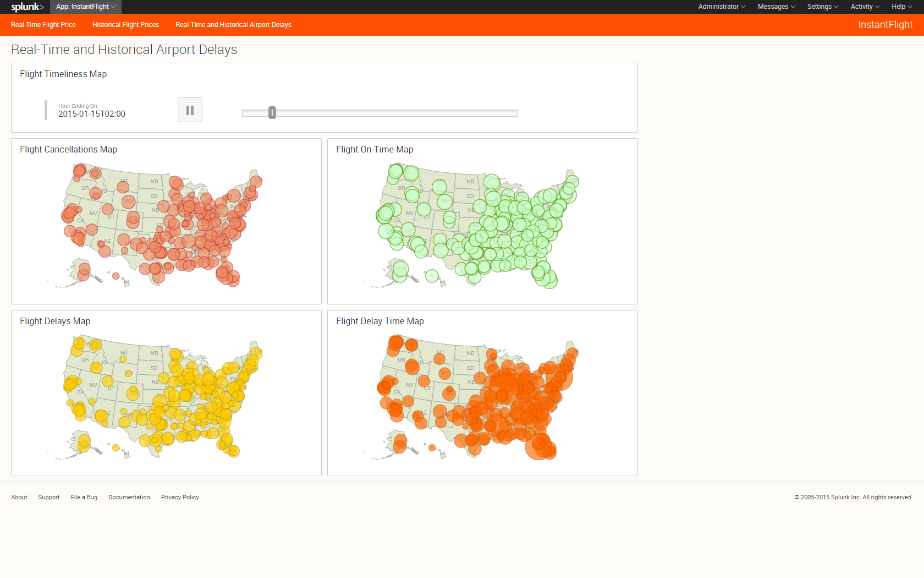The image size is (924, 578).
Task: Open the Messages dropdown
Action: coord(776,7)
